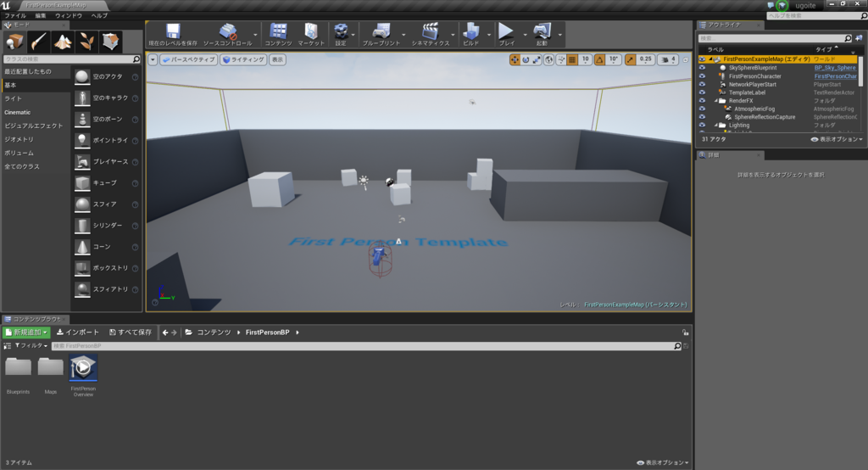The height and width of the screenshot is (470, 868).
Task: Toggle visibility of AtmosphericFog actor
Action: pos(702,109)
